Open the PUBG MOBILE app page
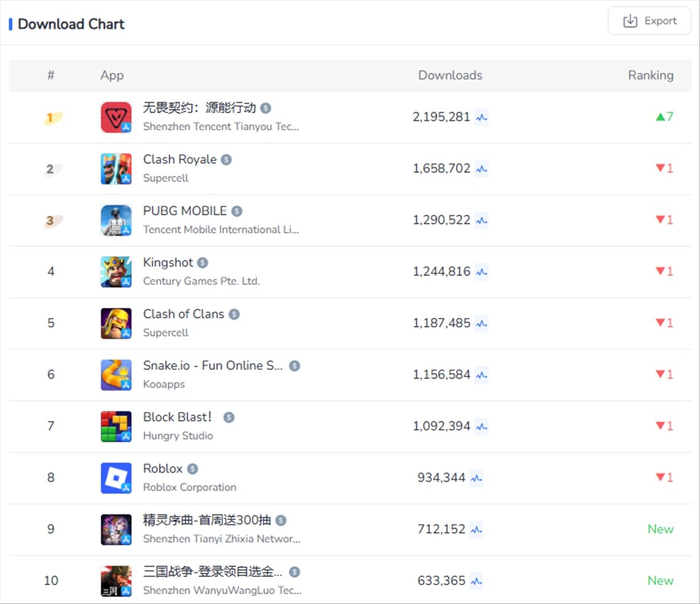This screenshot has width=700, height=604. 185,211
